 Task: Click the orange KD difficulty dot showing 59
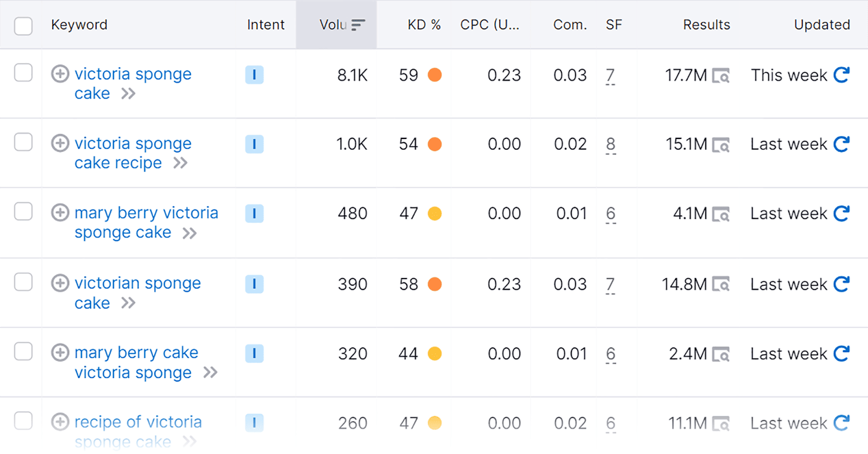tap(435, 75)
